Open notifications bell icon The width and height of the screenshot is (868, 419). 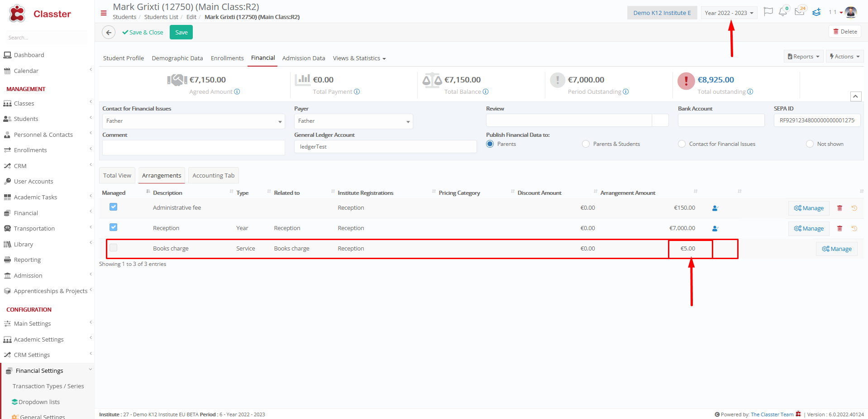(x=783, y=12)
